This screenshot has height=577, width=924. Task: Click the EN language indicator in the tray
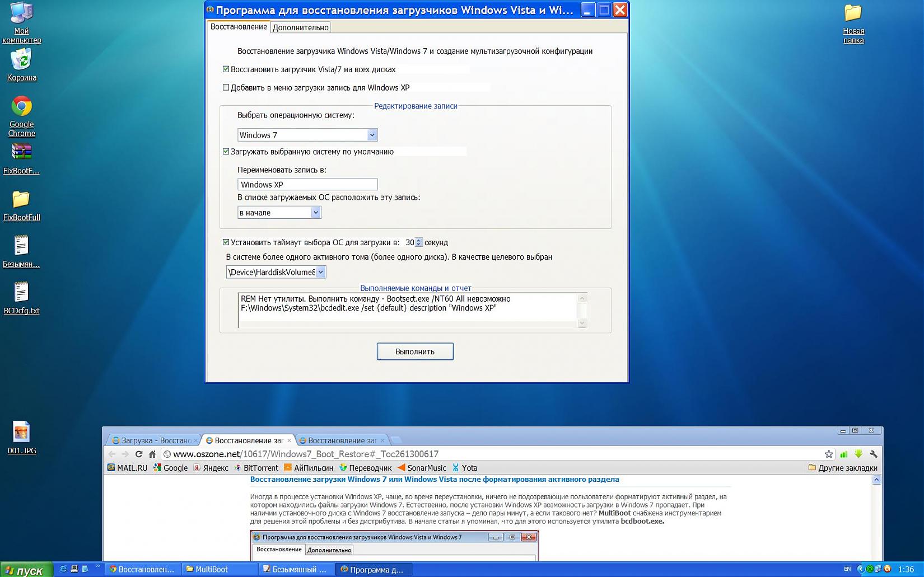[847, 569]
